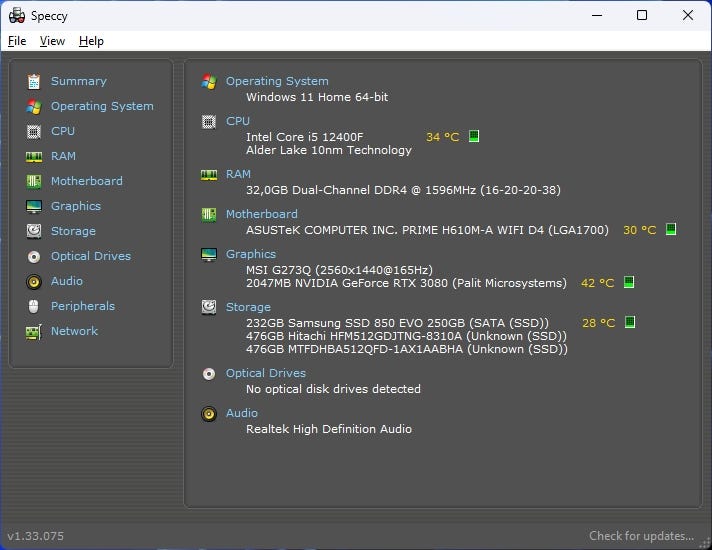Screen dimensions: 712x550
Task: Go to the CPU section in sidebar
Action: click(63, 131)
